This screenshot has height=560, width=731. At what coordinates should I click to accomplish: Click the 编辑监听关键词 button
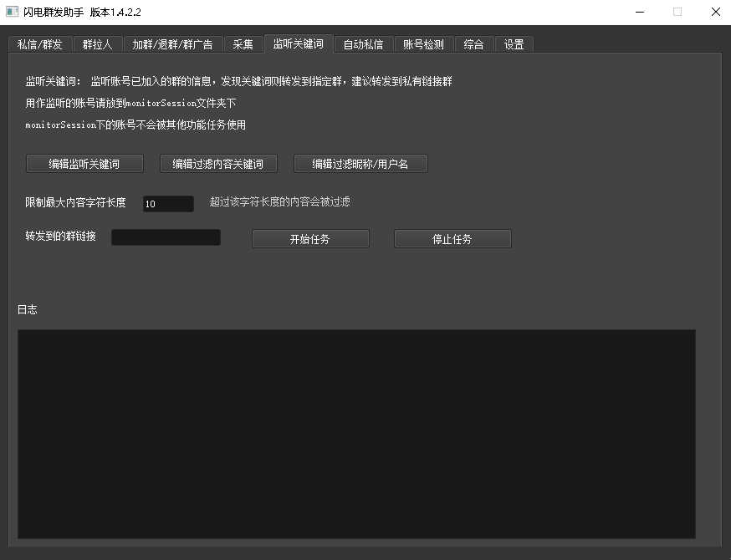(84, 164)
